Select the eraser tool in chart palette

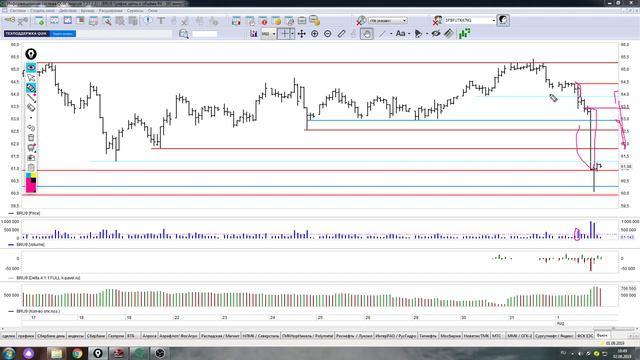31,107
